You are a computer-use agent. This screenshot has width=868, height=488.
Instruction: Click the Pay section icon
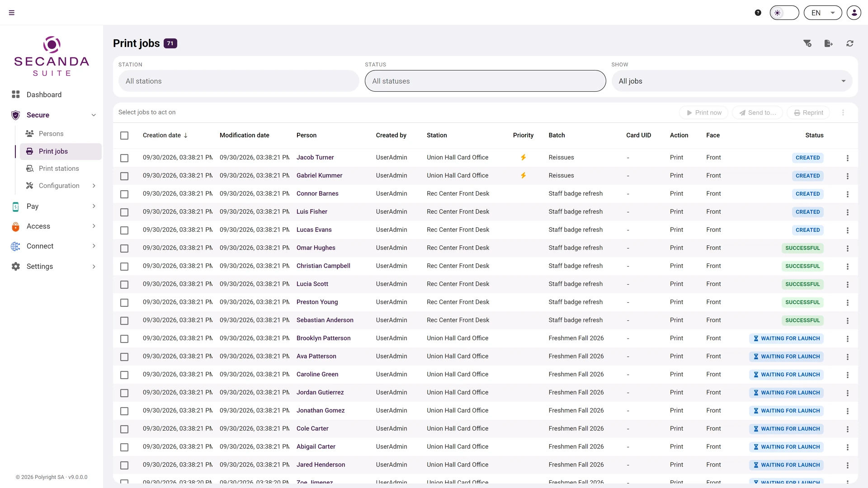pos(16,206)
